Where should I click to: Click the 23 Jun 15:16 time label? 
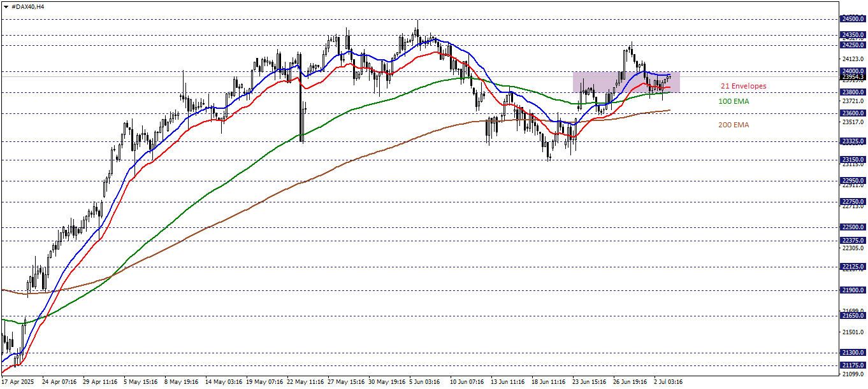tap(590, 382)
